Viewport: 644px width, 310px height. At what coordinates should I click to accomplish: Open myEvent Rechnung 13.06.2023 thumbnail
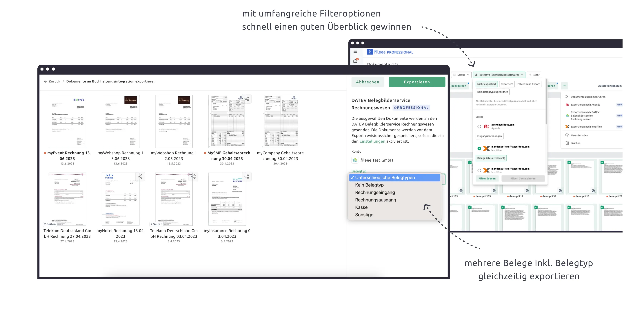click(67, 121)
